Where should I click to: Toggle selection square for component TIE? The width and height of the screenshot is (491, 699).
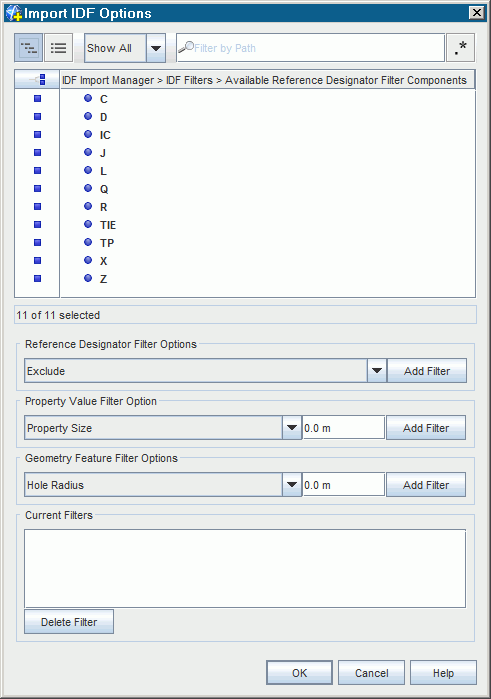click(x=37, y=225)
